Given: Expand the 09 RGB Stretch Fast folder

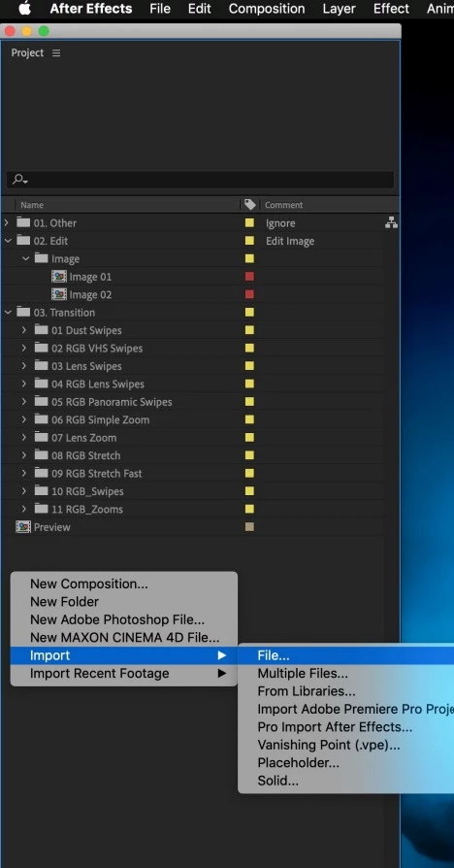Looking at the screenshot, I should tap(24, 473).
